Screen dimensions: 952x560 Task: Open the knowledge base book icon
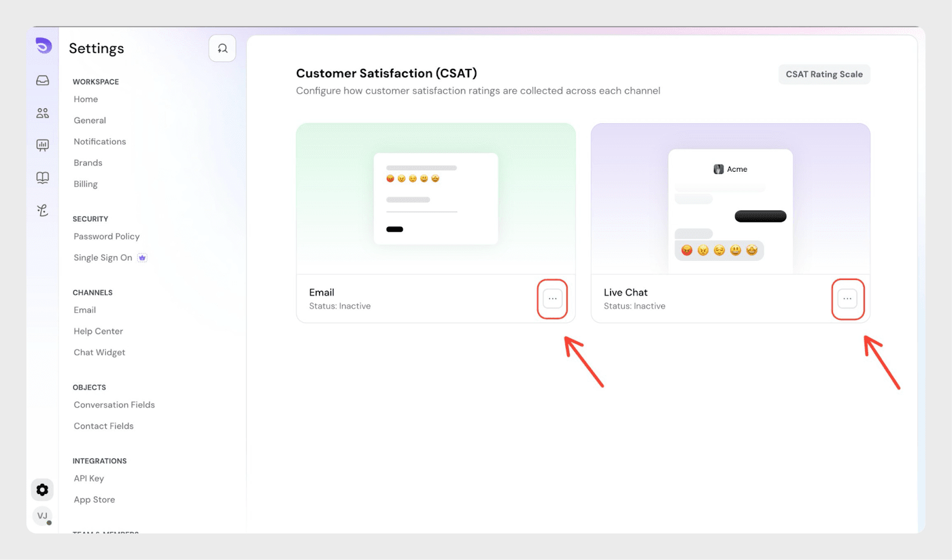pyautogui.click(x=43, y=178)
